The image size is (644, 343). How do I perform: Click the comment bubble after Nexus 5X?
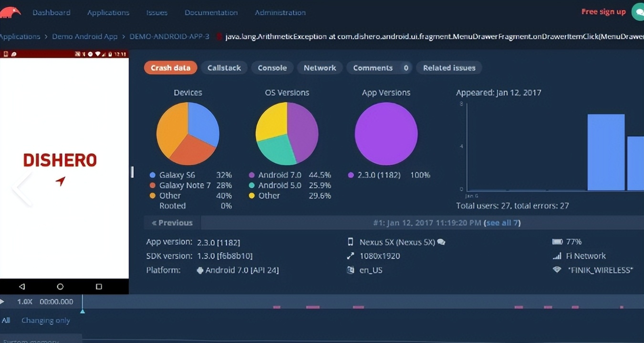(x=441, y=242)
